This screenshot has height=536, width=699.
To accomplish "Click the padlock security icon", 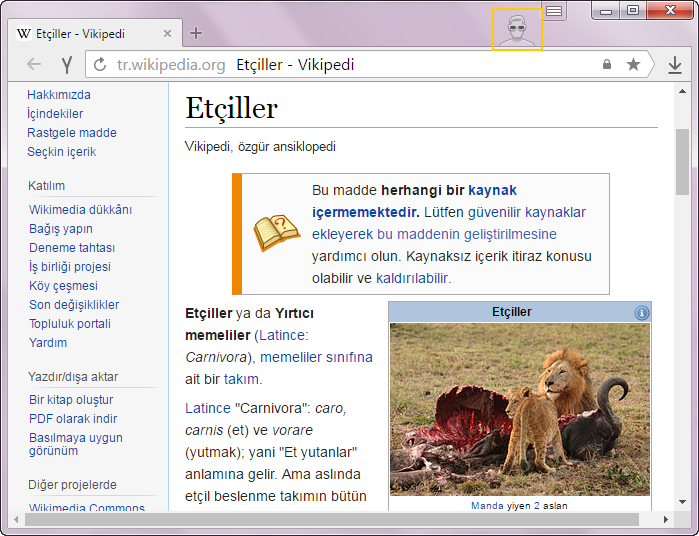I will point(607,64).
